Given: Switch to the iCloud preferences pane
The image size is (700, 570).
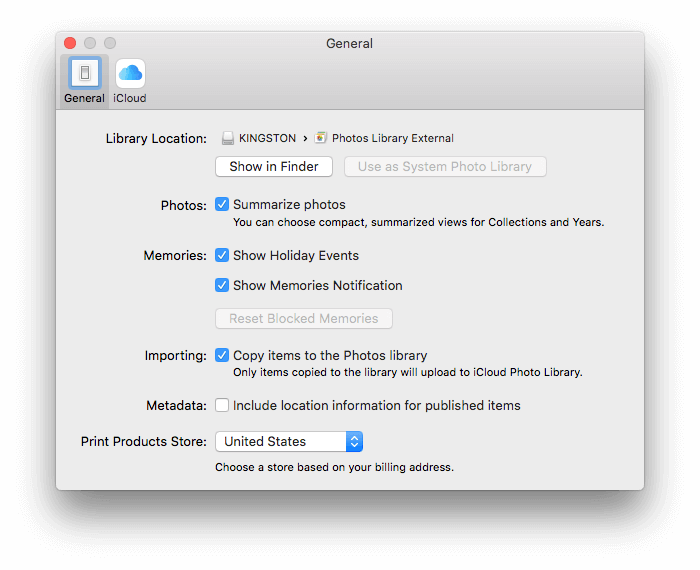Looking at the screenshot, I should coord(130,74).
